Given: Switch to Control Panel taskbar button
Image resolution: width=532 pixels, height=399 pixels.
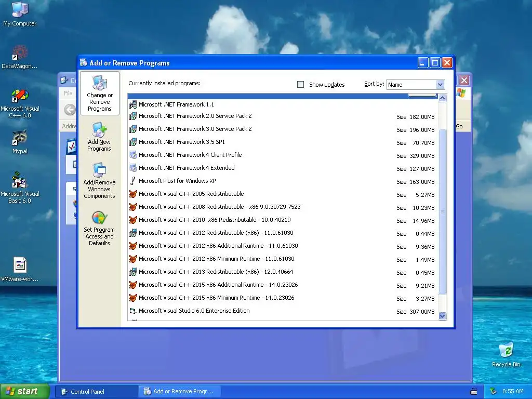Looking at the screenshot, I should point(97,392).
